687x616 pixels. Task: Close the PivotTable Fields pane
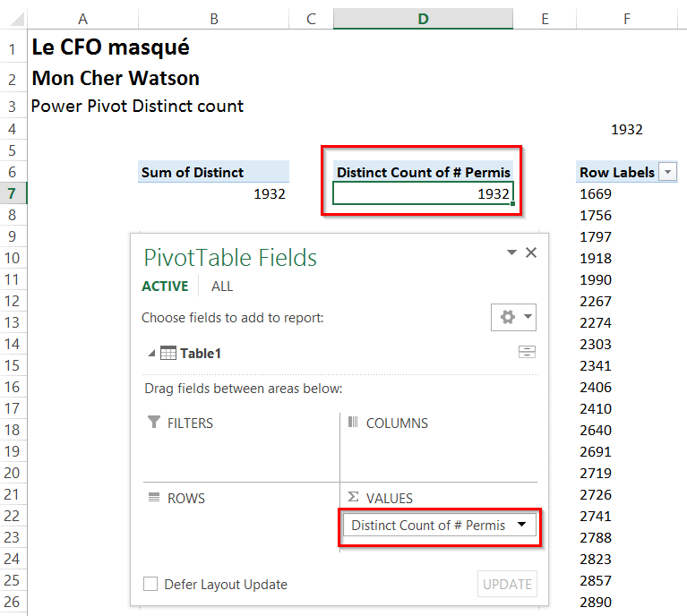[531, 253]
